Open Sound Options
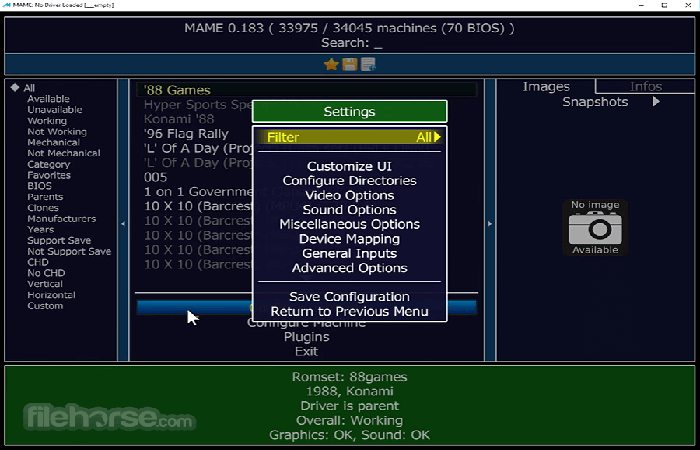Image resolution: width=700 pixels, height=450 pixels. (350, 210)
